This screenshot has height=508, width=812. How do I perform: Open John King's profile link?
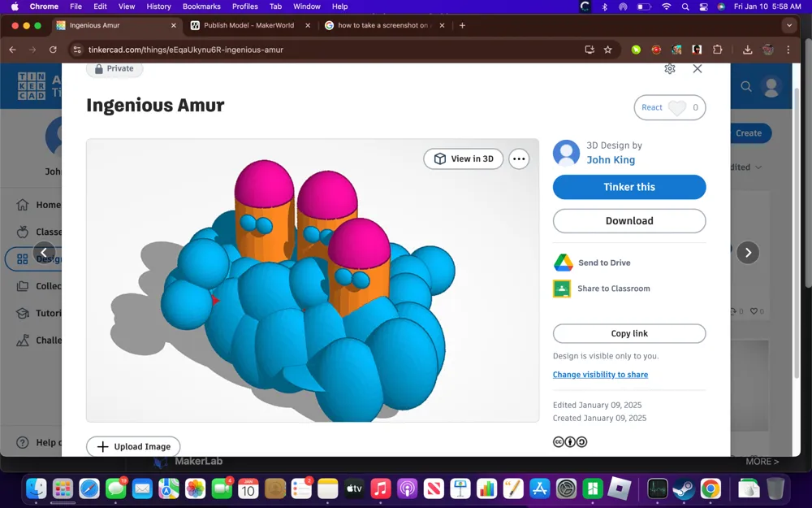point(611,159)
